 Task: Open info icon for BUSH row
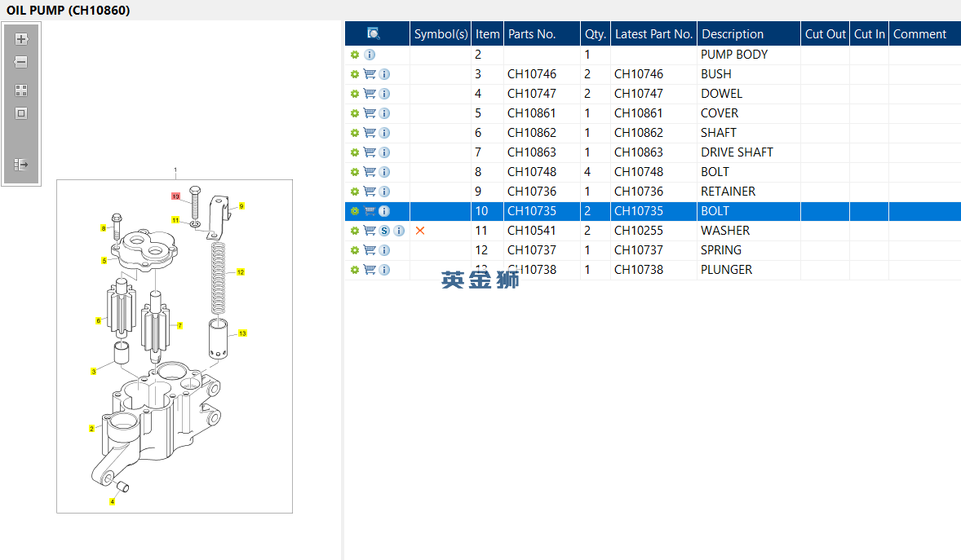tap(384, 74)
